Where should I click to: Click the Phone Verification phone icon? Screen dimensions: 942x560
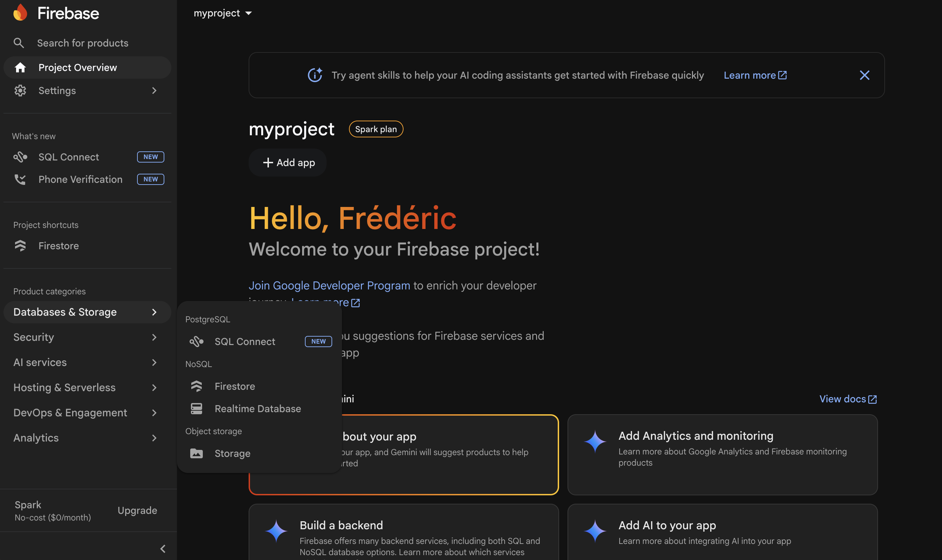[20, 179]
